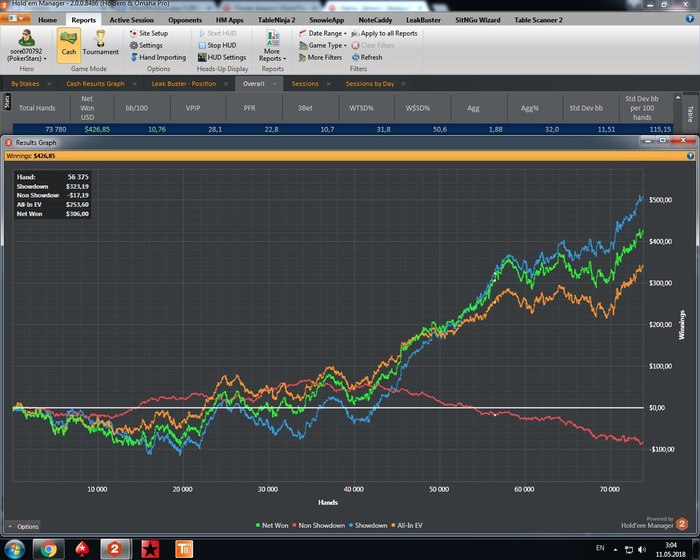This screenshot has height=560, width=700.
Task: Toggle the Showdown legend series
Action: pos(368,526)
